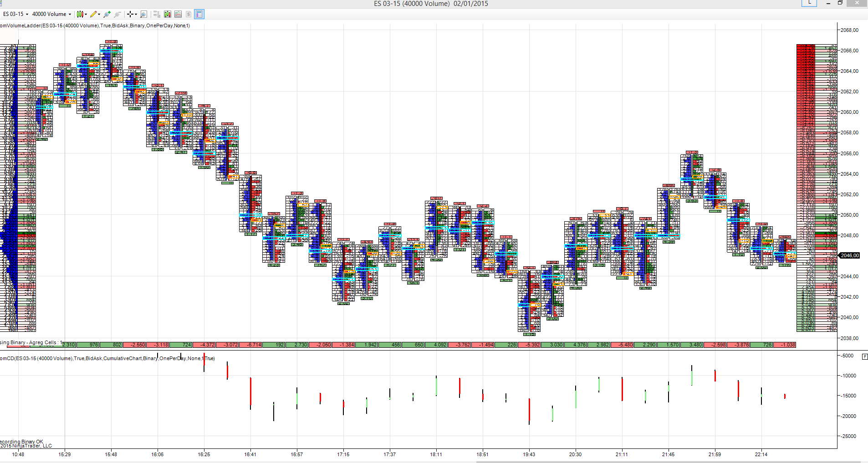Click the 1.942 delta cell
868x463 pixels.
tap(367, 345)
